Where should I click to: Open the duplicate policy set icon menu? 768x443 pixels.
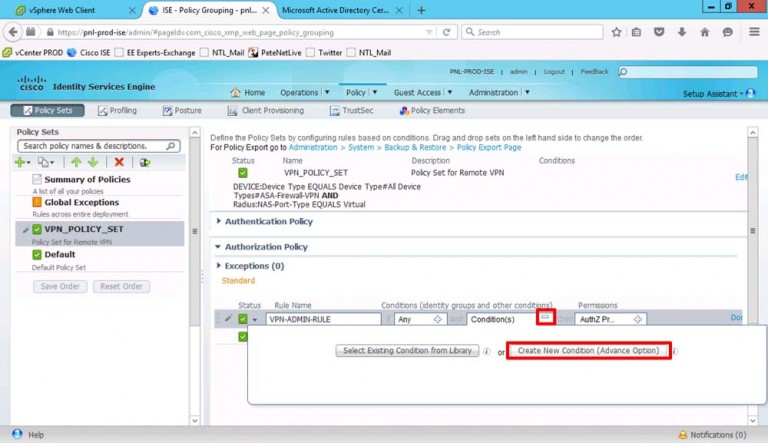tap(46, 162)
